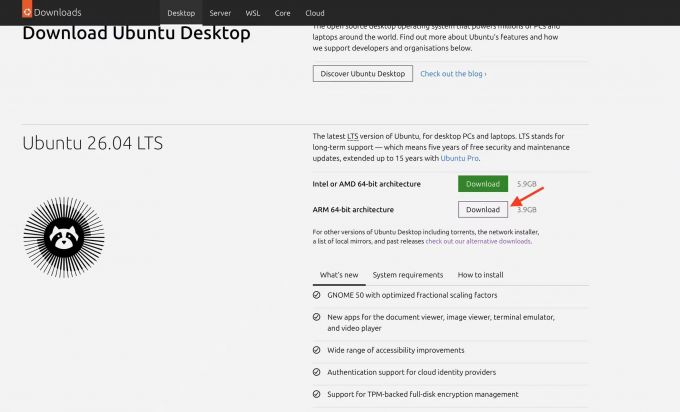The height and width of the screenshot is (412, 680).
Task: Click the GNOME 50 fractional scaling text
Action: pos(412,295)
